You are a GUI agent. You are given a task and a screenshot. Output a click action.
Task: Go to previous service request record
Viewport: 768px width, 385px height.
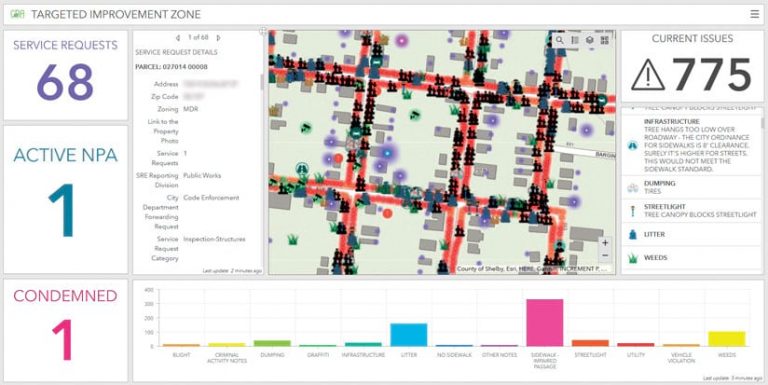177,38
